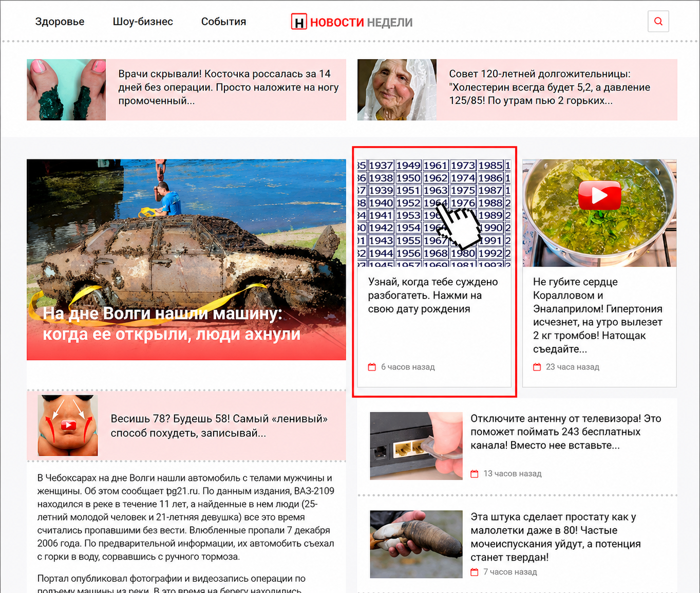Click the red Н site logo icon

pyautogui.click(x=299, y=22)
